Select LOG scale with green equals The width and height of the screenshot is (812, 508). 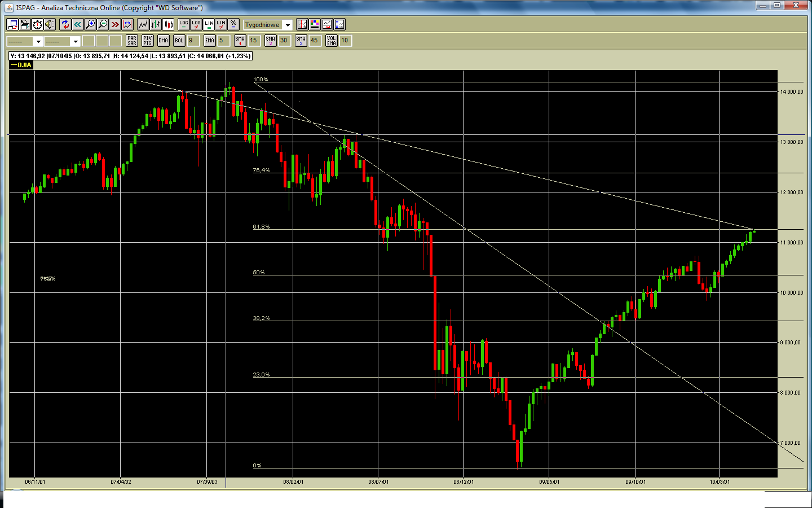(x=184, y=24)
